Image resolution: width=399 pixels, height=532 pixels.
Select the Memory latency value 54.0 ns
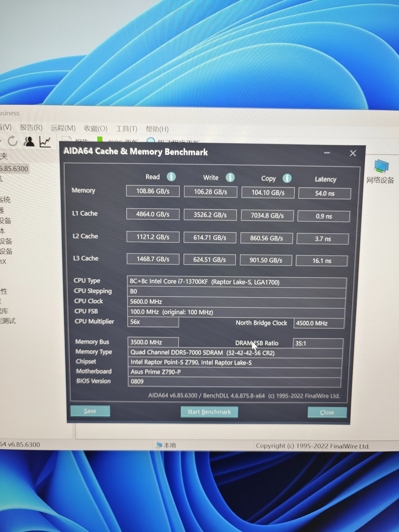point(325,194)
